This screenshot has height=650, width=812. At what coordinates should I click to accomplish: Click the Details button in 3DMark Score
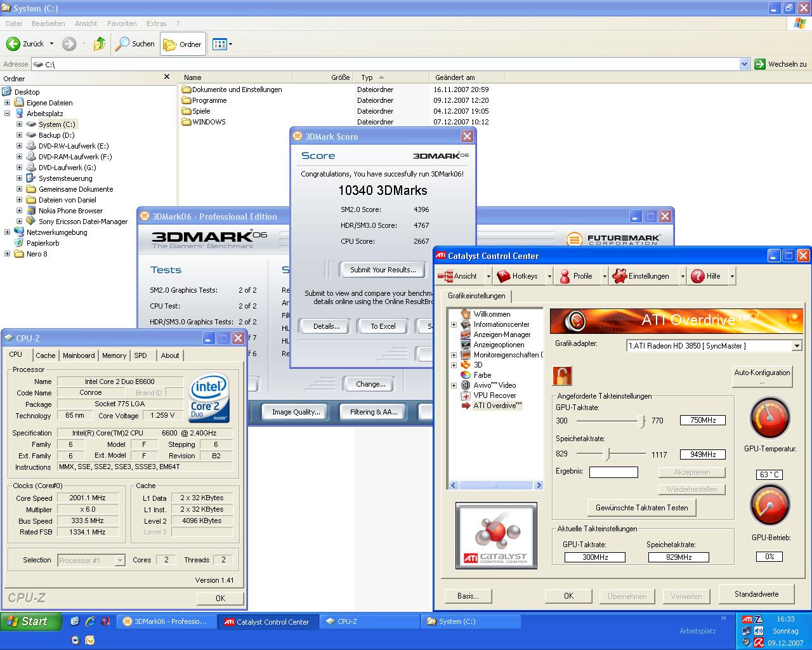(x=327, y=326)
